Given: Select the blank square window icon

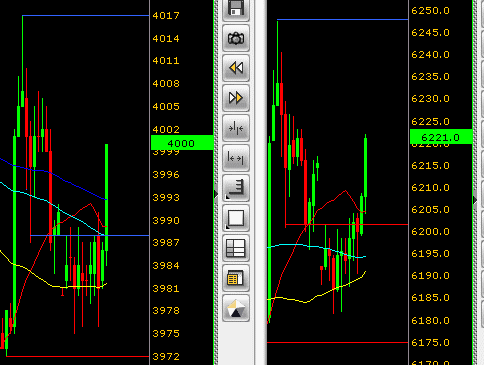Looking at the screenshot, I should click(x=236, y=218).
